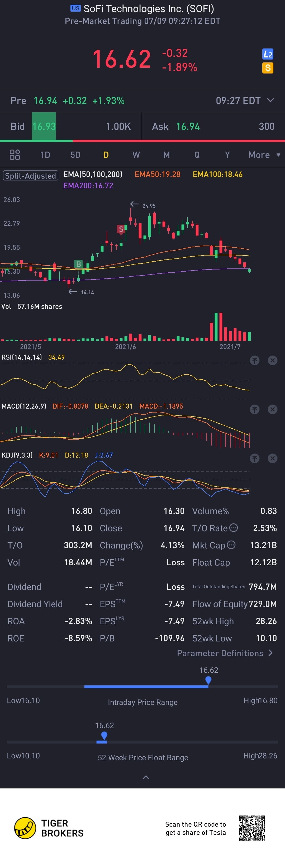The width and height of the screenshot is (285, 868).
Task: Select the Q quarterly chart tab
Action: coord(197,155)
